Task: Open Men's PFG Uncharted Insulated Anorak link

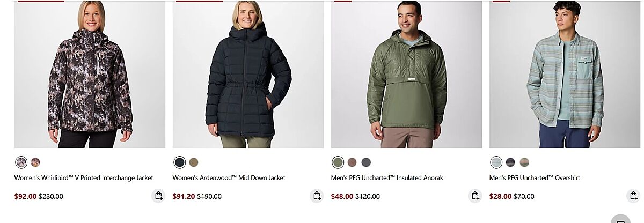Action: [x=387, y=178]
